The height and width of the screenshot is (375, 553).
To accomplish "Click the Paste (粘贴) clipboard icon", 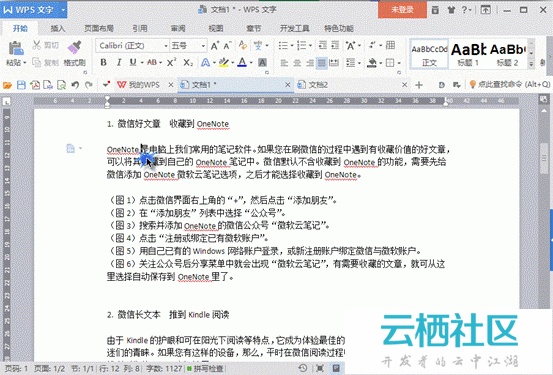I will click(x=16, y=48).
